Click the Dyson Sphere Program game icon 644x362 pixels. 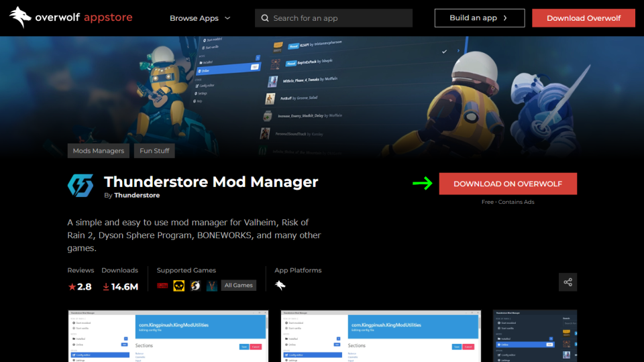point(195,286)
